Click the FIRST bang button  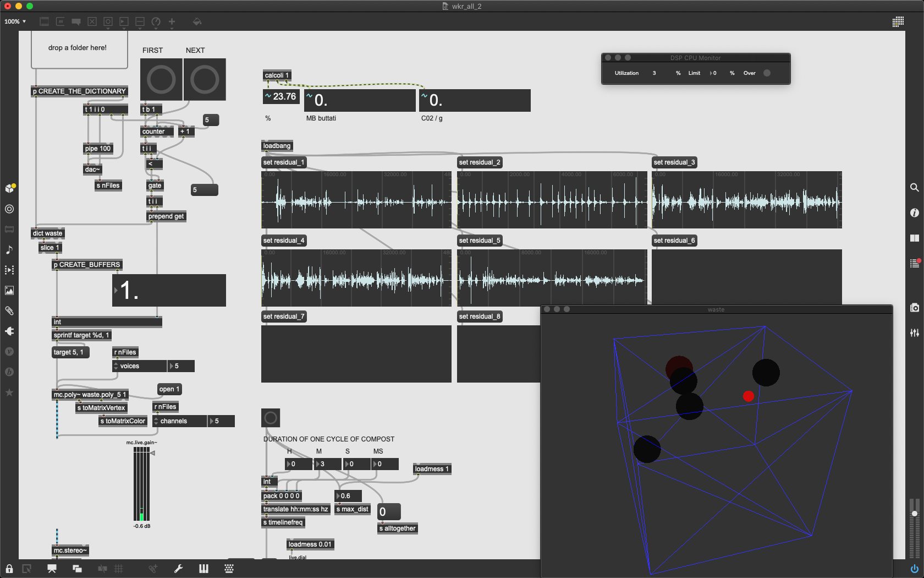(161, 80)
